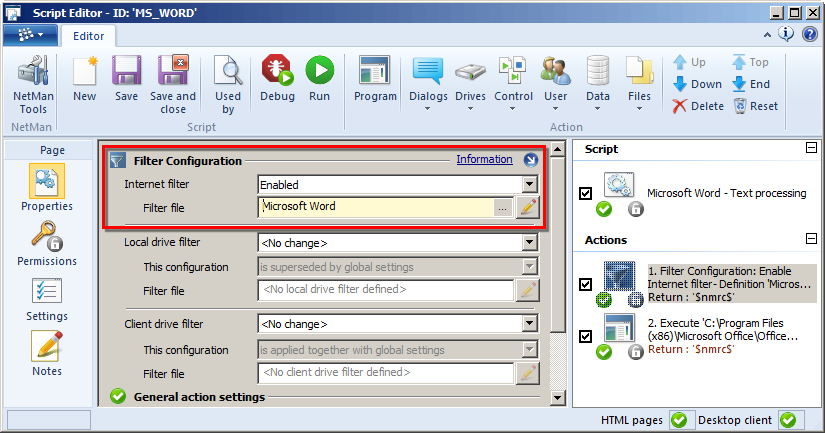Screen dimensions: 825x433
Task: Select the Editor ribbon tab
Action: tap(88, 35)
